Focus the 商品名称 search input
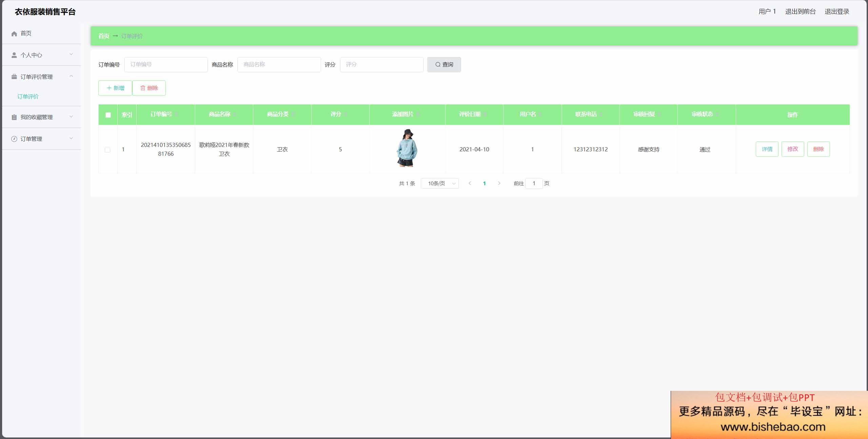 (279, 64)
